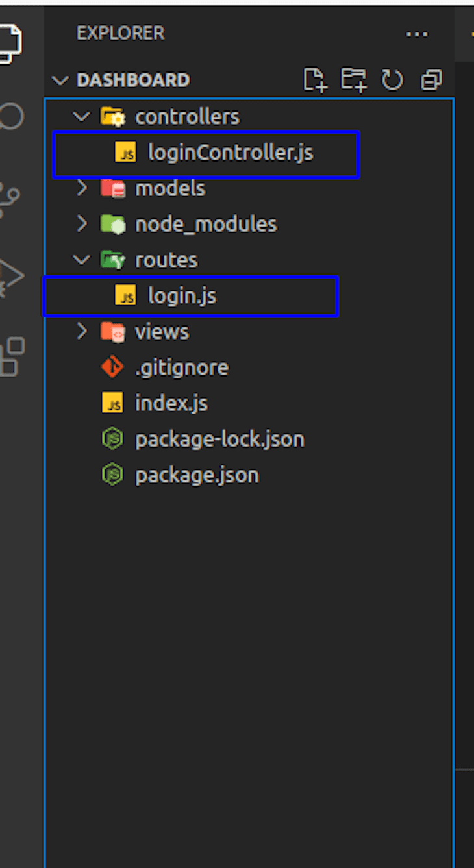The image size is (474, 868).
Task: Click the New Folder icon
Action: click(x=353, y=80)
